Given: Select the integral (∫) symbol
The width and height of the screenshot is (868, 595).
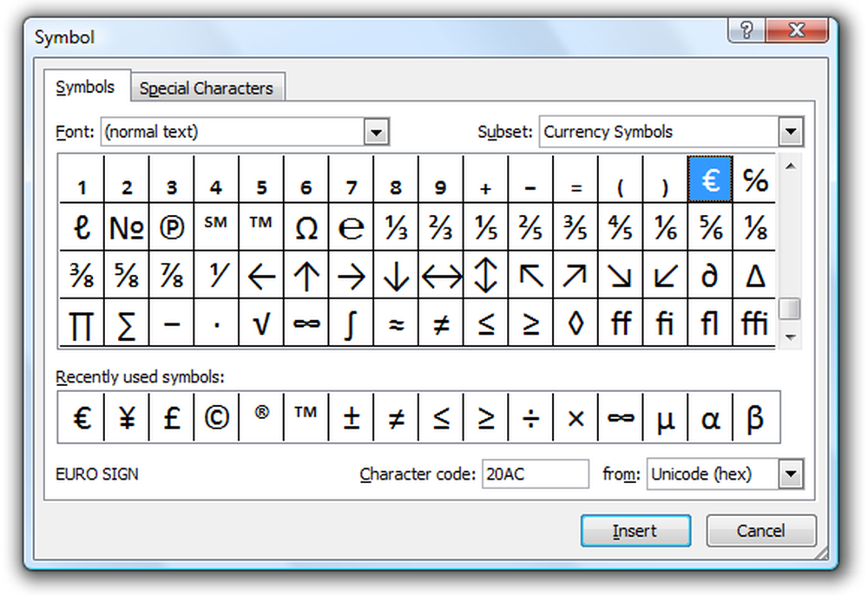Looking at the screenshot, I should click(x=351, y=323).
